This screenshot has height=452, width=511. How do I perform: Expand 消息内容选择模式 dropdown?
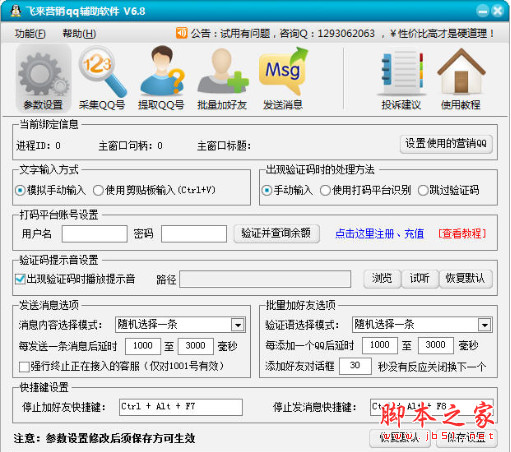(x=238, y=325)
